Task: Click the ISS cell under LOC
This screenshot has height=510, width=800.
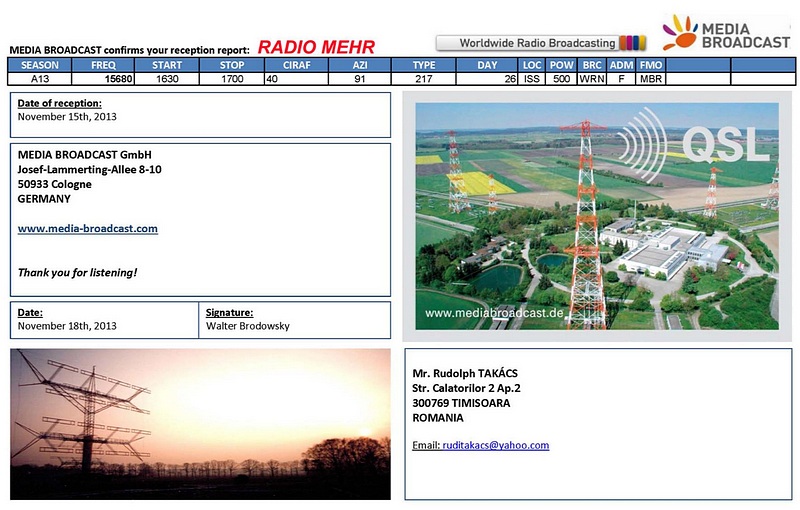Action: click(x=531, y=78)
